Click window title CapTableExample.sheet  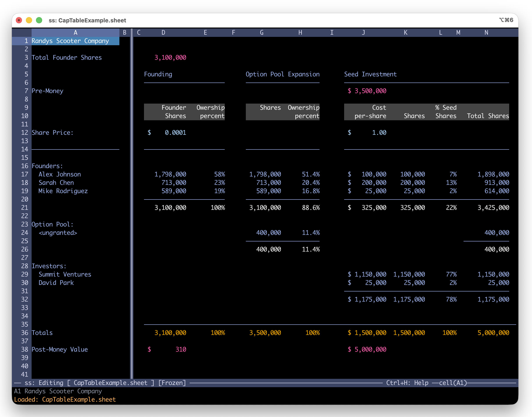point(87,20)
